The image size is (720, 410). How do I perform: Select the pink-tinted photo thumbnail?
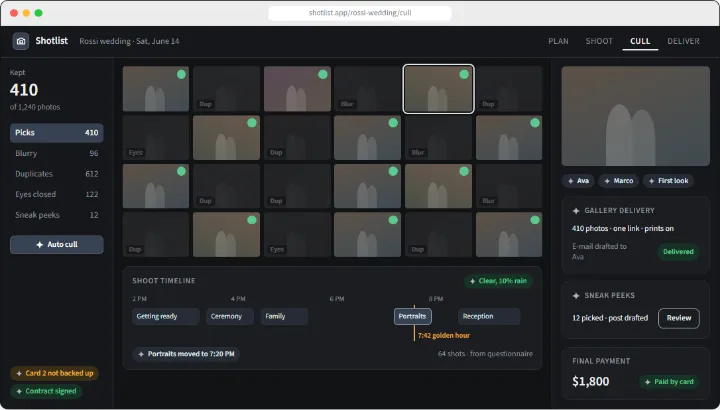tap(297, 89)
